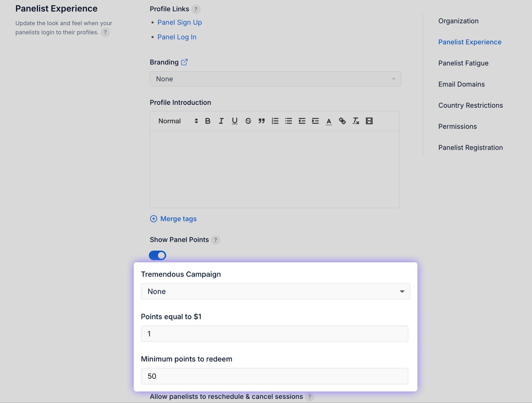Go to Panelist Fatigue section
532x403 pixels.
[463, 63]
